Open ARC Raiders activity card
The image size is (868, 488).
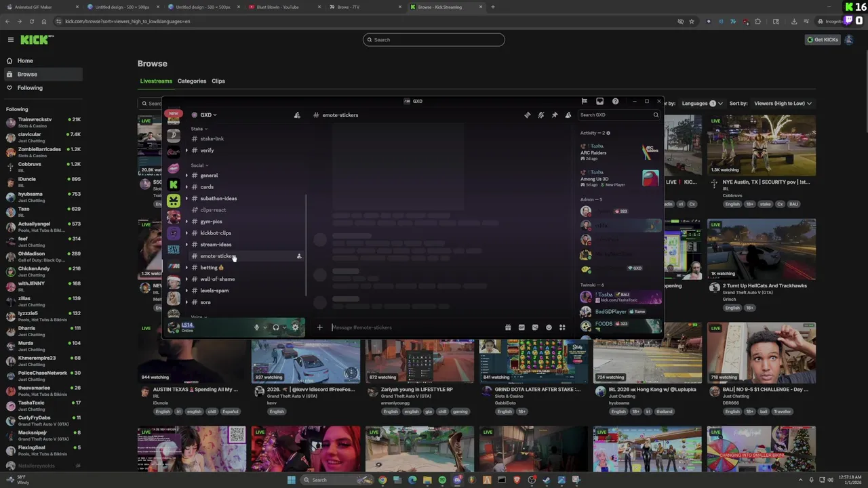coord(619,152)
